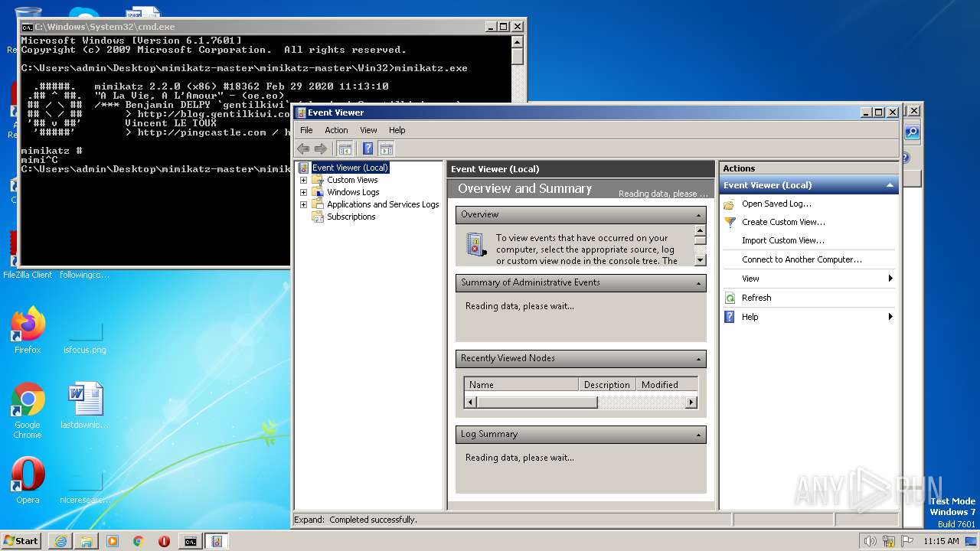Click the Open Saved Log folder icon
Image resolution: width=980 pixels, height=551 pixels.
point(730,204)
